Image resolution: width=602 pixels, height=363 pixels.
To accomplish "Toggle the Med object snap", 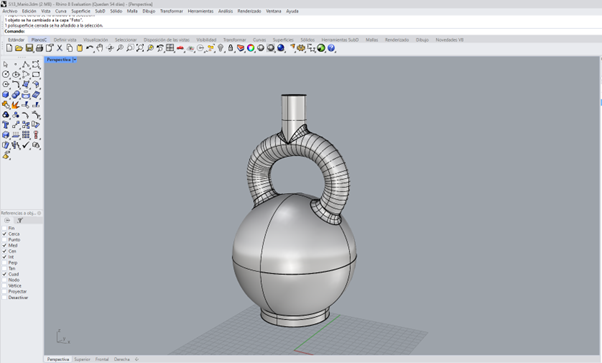I will 5,245.
